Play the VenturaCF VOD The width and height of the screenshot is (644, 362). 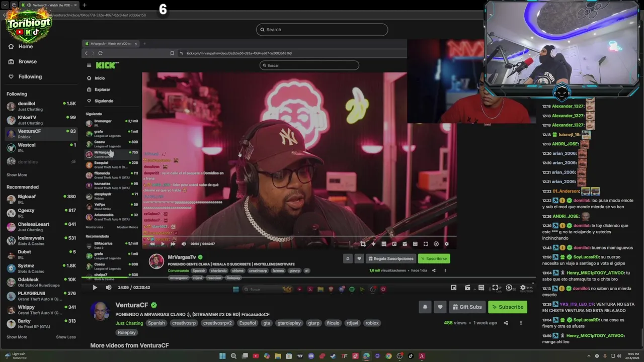[95, 288]
